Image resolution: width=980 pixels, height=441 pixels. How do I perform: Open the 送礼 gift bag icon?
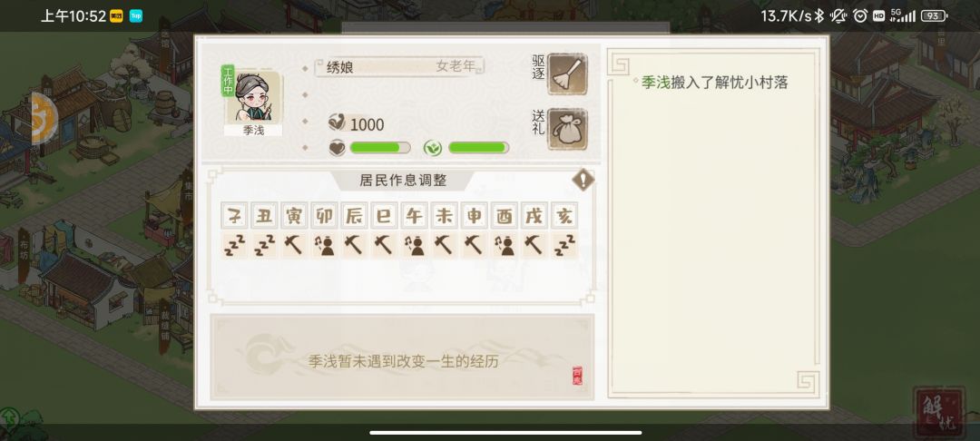point(567,129)
